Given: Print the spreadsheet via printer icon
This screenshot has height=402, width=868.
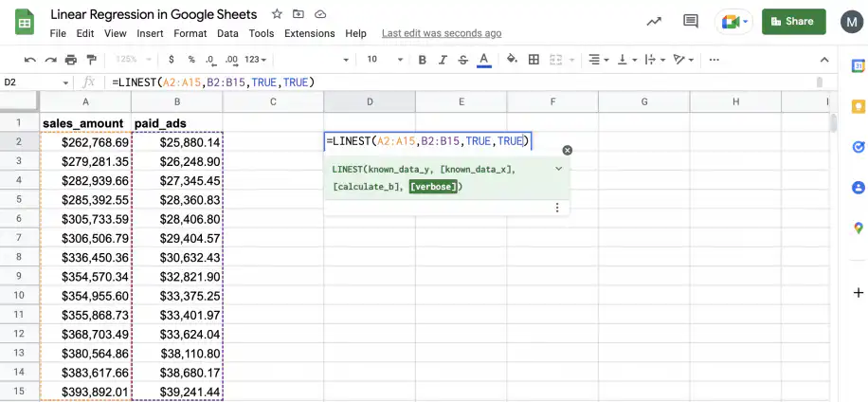Looking at the screenshot, I should (71, 59).
